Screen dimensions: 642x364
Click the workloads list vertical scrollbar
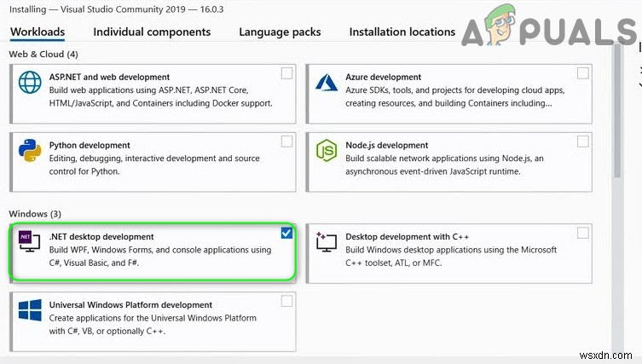(617, 111)
